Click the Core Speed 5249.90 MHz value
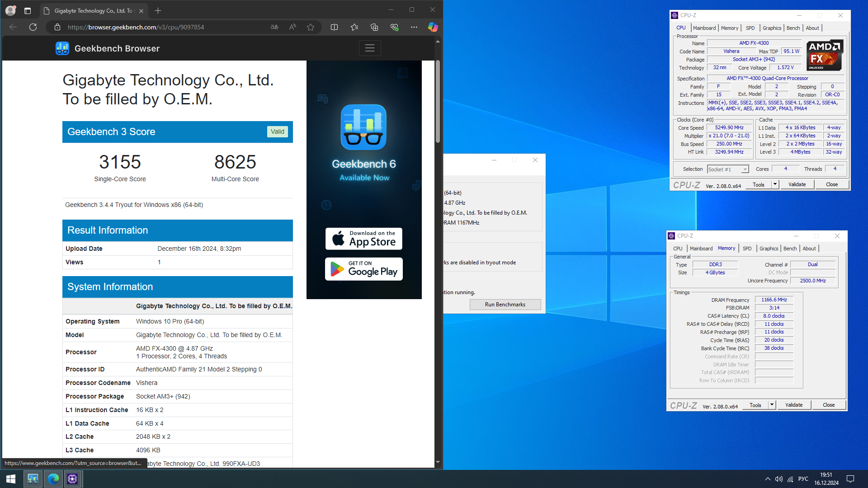 tap(729, 128)
